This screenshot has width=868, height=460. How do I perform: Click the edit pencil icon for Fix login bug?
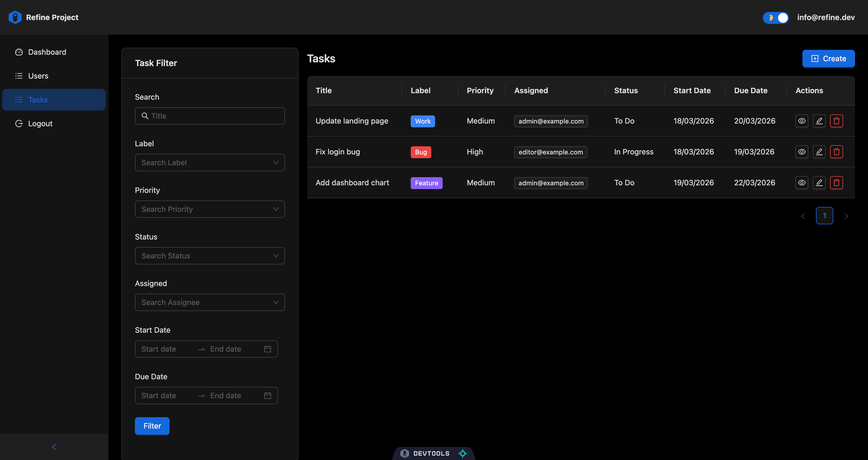tap(819, 152)
